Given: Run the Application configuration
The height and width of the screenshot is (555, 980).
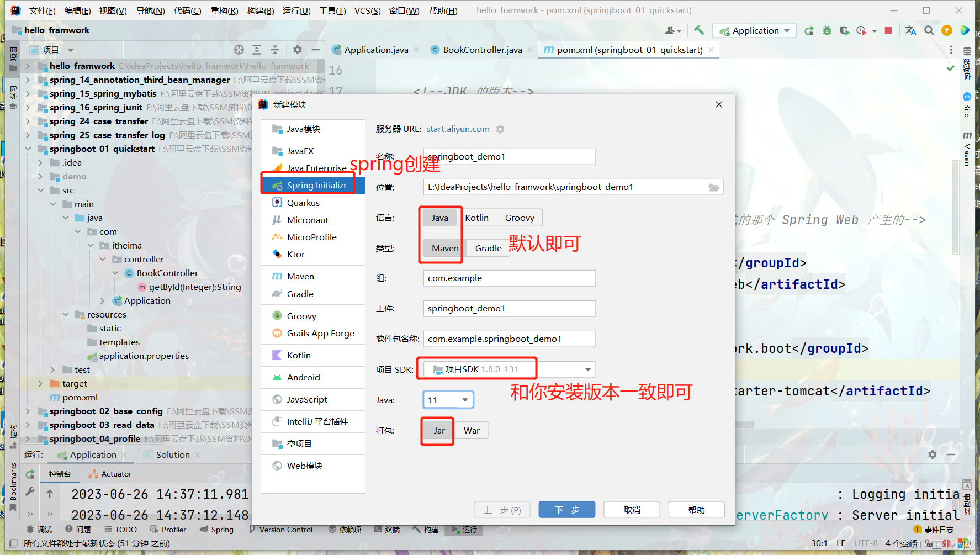Looking at the screenshot, I should point(809,30).
